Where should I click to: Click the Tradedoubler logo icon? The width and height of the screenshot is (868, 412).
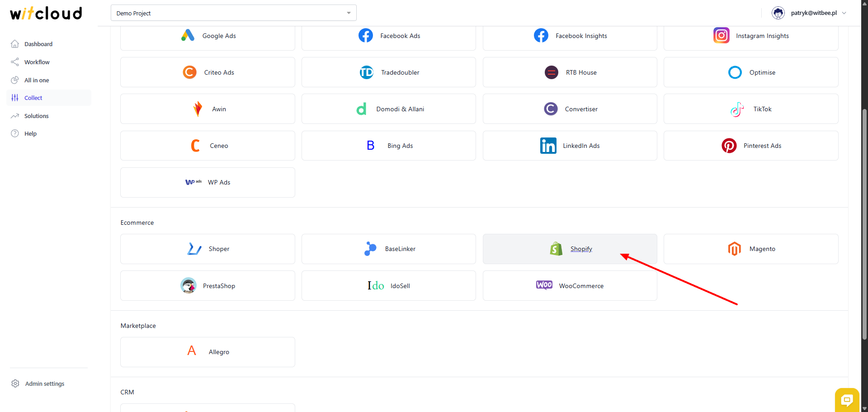coord(367,72)
